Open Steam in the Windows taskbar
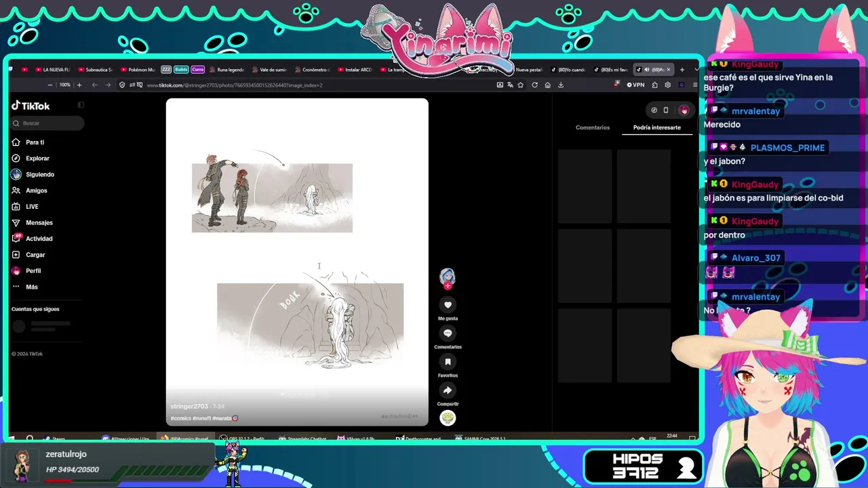868x488 pixels. click(54, 439)
